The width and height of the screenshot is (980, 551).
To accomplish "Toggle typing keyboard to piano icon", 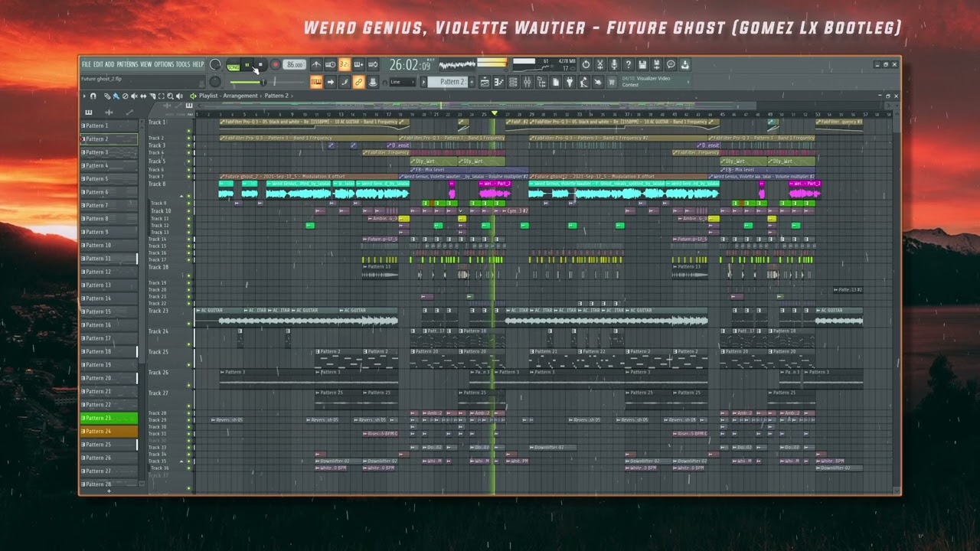I will click(316, 82).
